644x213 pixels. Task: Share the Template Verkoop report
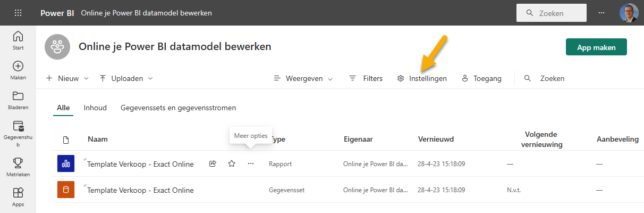coord(213,164)
